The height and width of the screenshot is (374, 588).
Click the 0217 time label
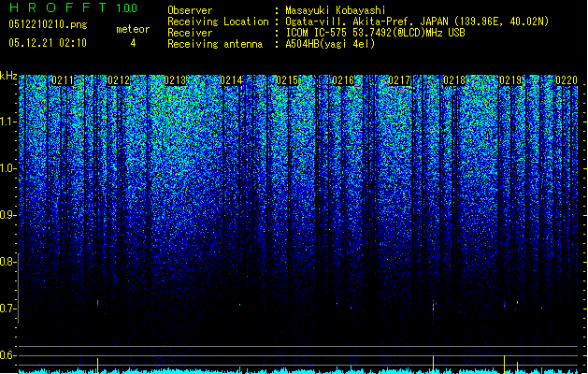(398, 80)
